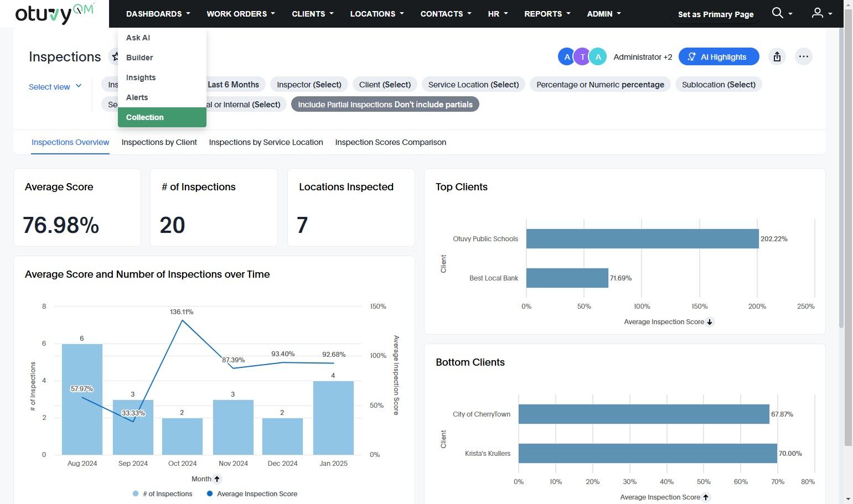This screenshot has height=504, width=853.
Task: Click the search magnifier icon
Action: [777, 13]
